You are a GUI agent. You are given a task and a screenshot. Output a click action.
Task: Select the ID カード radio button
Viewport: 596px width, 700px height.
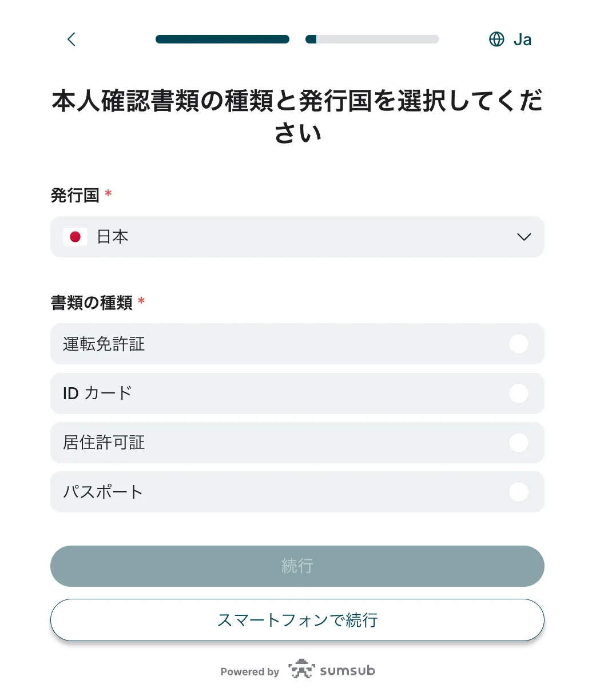518,393
